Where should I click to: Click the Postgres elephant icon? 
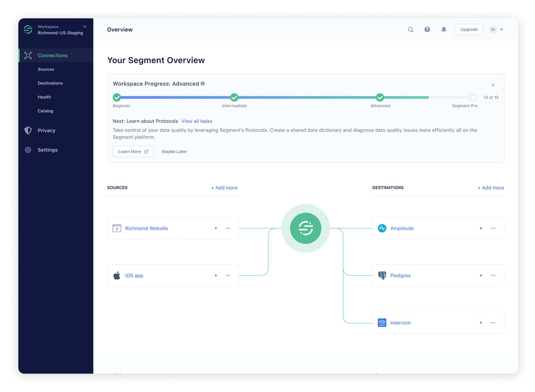[382, 275]
